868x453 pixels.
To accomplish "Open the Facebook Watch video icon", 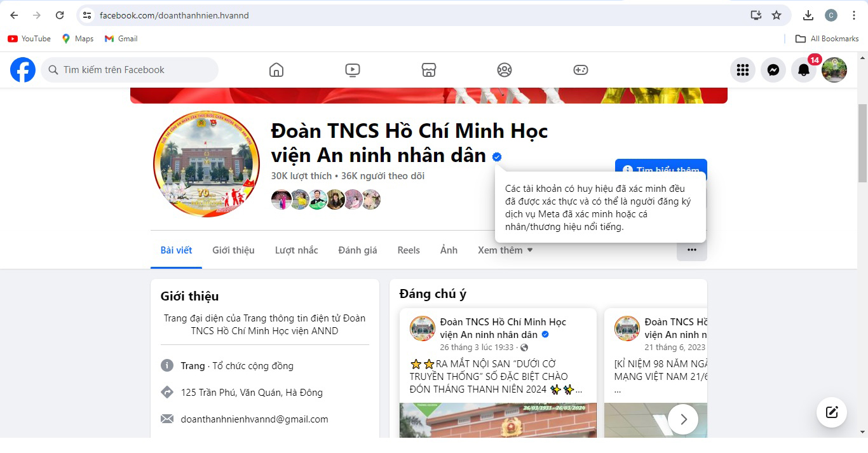I will (x=353, y=70).
